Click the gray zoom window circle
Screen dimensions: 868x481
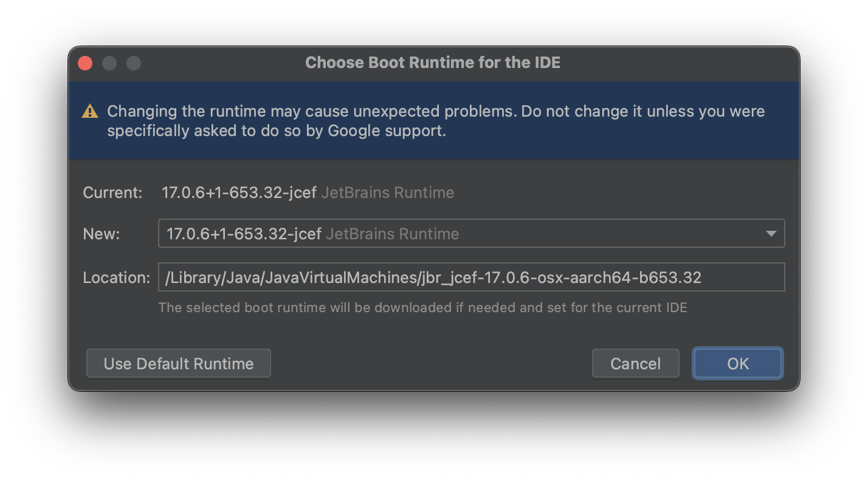[133, 63]
